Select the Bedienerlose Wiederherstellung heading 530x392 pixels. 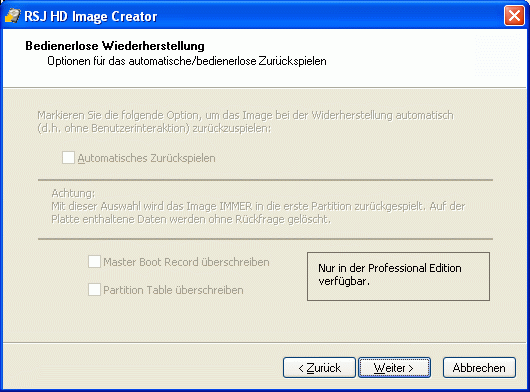pyautogui.click(x=115, y=46)
